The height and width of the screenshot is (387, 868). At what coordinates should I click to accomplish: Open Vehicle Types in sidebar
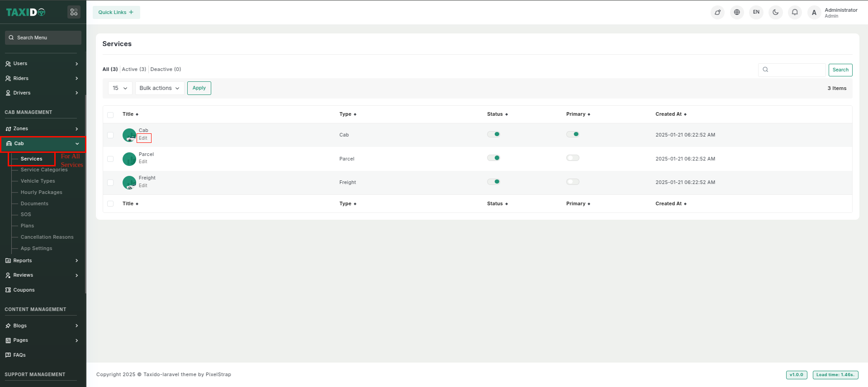point(38,181)
